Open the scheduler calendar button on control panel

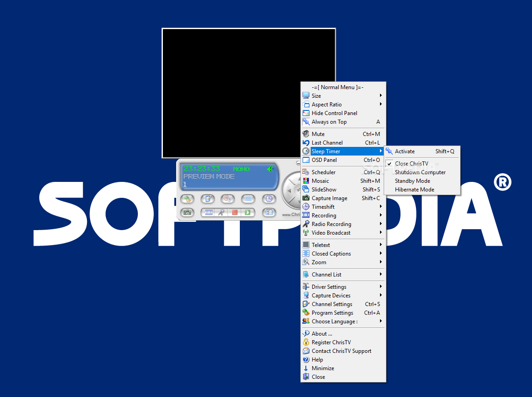228,199
